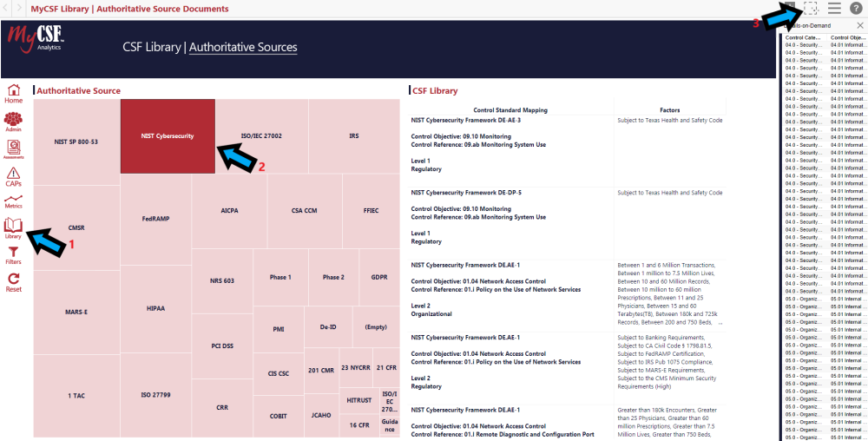Click the Factors column header
Screen dimensions: 868x441
[670, 110]
